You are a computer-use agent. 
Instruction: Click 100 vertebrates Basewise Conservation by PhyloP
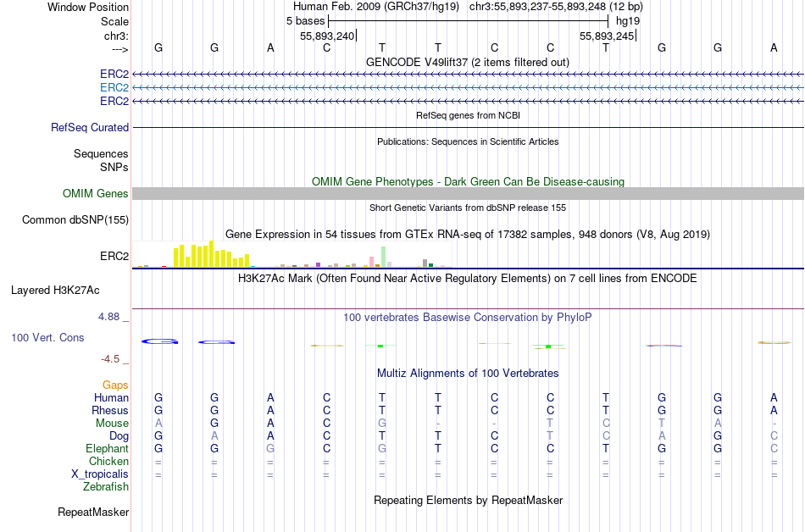[x=468, y=318]
